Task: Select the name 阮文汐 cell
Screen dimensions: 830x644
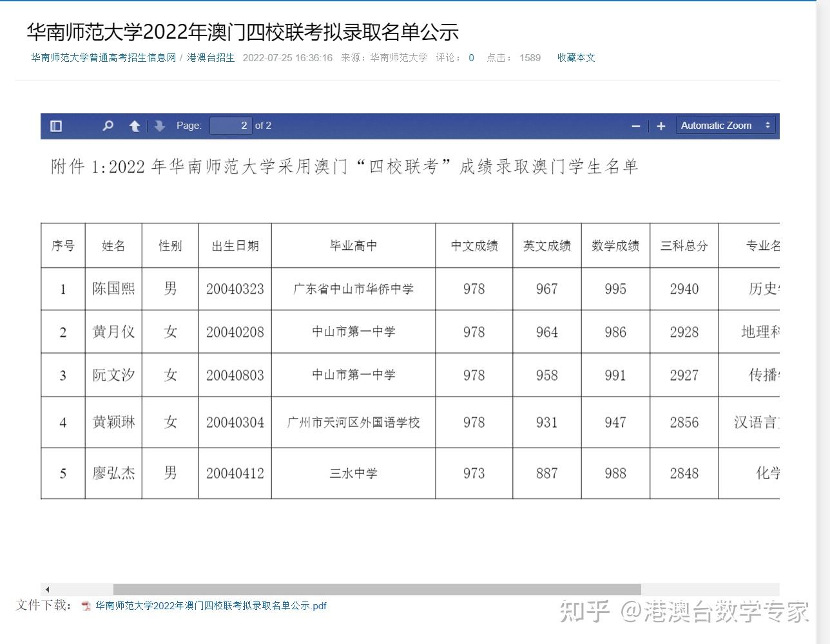Action: (x=113, y=375)
